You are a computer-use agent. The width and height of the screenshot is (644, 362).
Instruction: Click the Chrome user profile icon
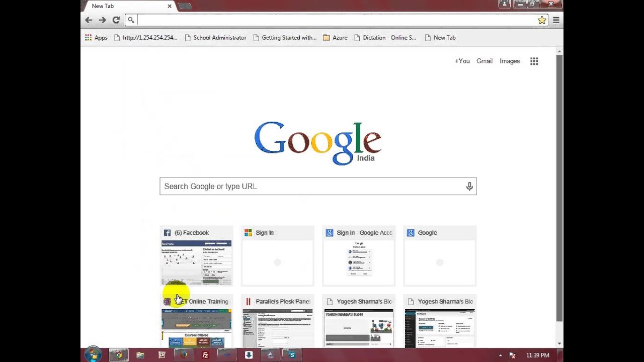pyautogui.click(x=504, y=4)
